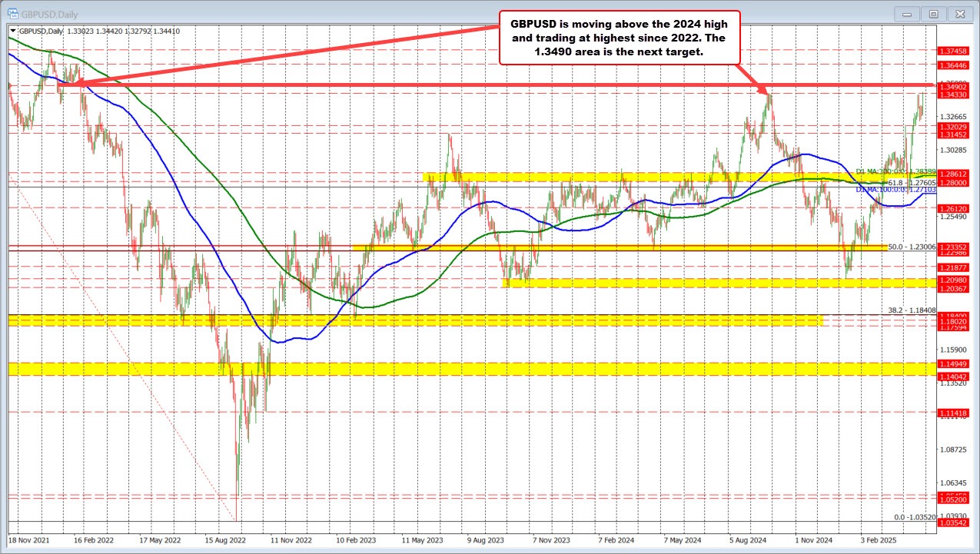Click the 1.32665 price axis value

click(952, 116)
